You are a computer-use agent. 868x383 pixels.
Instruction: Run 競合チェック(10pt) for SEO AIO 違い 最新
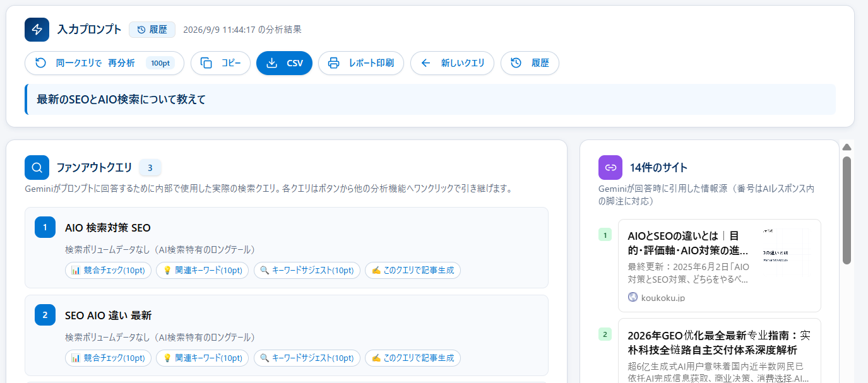108,358
